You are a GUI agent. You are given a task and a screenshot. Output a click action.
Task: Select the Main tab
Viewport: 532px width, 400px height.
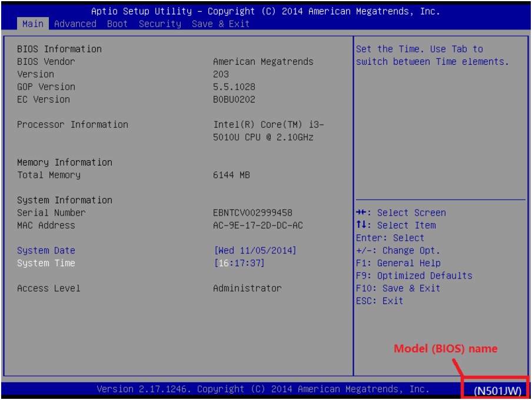pyautogui.click(x=33, y=24)
